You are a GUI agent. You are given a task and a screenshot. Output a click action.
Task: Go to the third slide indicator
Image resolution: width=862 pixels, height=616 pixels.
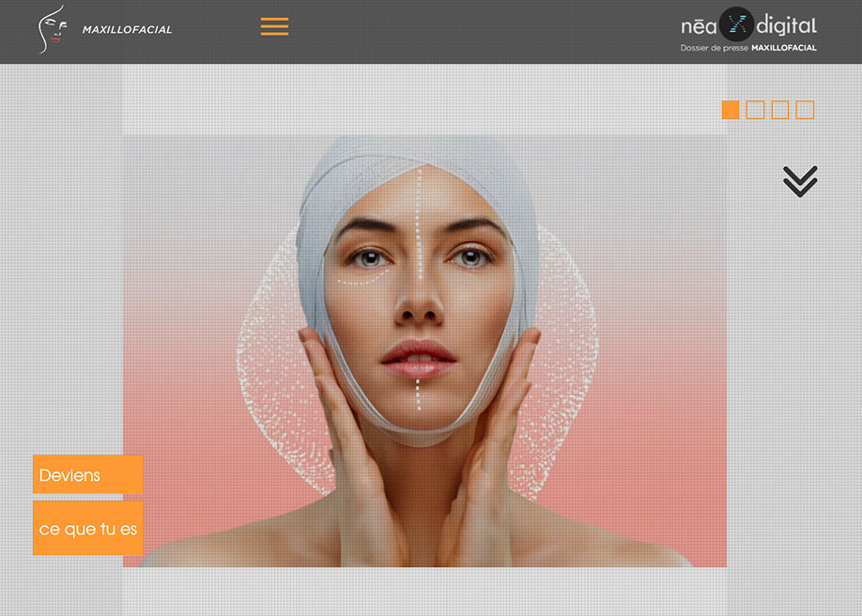[x=779, y=110]
